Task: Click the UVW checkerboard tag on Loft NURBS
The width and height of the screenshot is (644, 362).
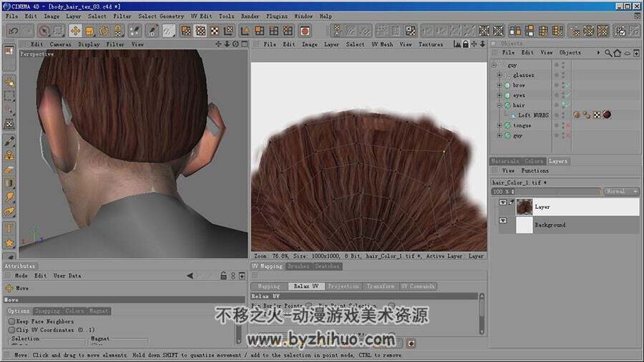Action: pyautogui.click(x=597, y=115)
